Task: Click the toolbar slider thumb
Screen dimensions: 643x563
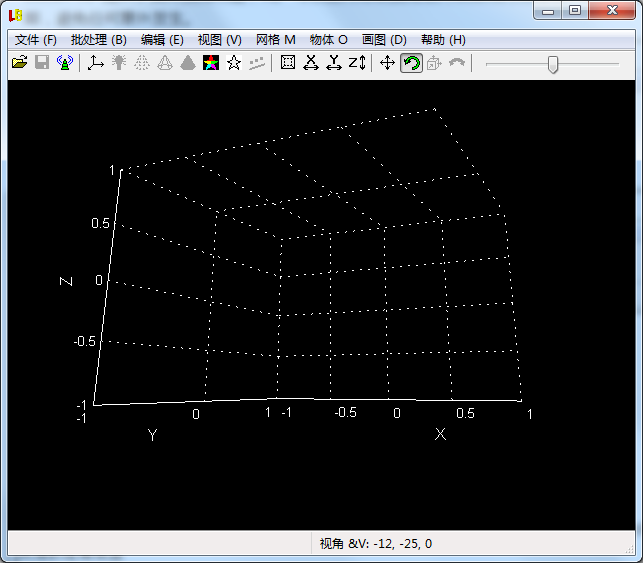Action: click(552, 64)
